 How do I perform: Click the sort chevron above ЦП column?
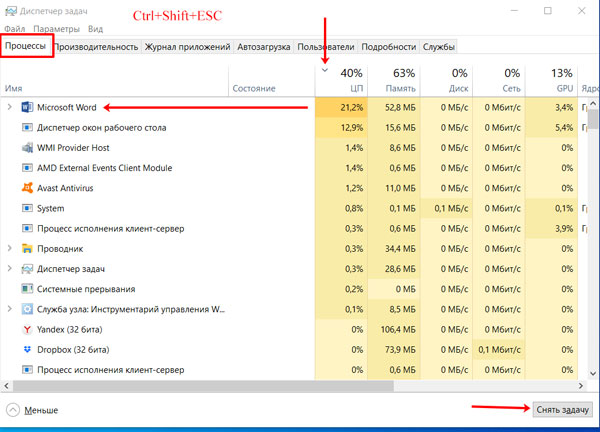point(325,70)
